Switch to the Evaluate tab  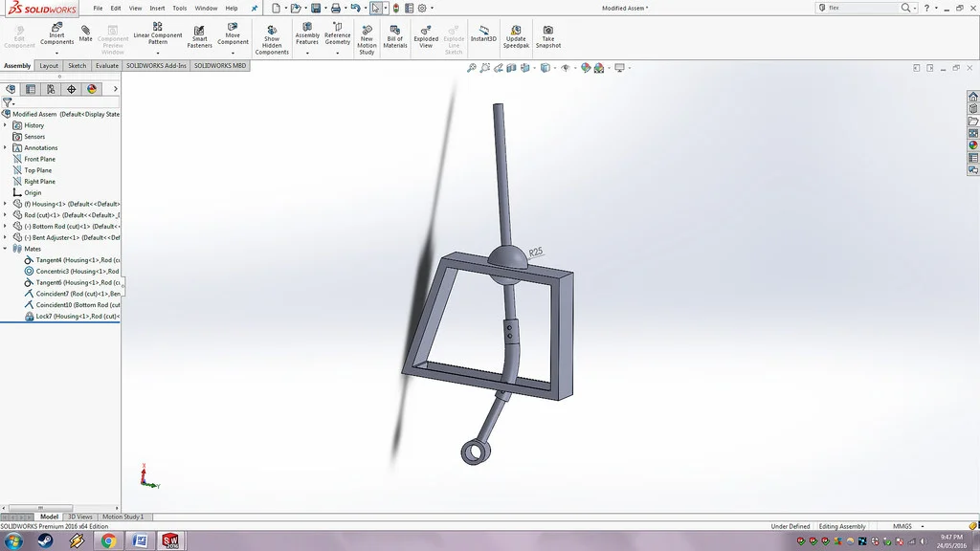click(107, 66)
